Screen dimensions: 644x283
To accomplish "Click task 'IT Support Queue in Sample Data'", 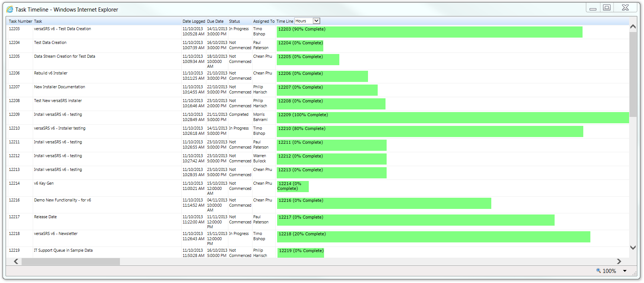I will coord(63,250).
